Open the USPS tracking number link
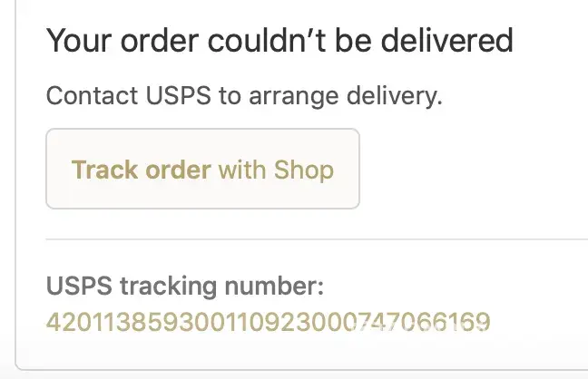This screenshot has height=379, width=588. pyautogui.click(x=268, y=321)
